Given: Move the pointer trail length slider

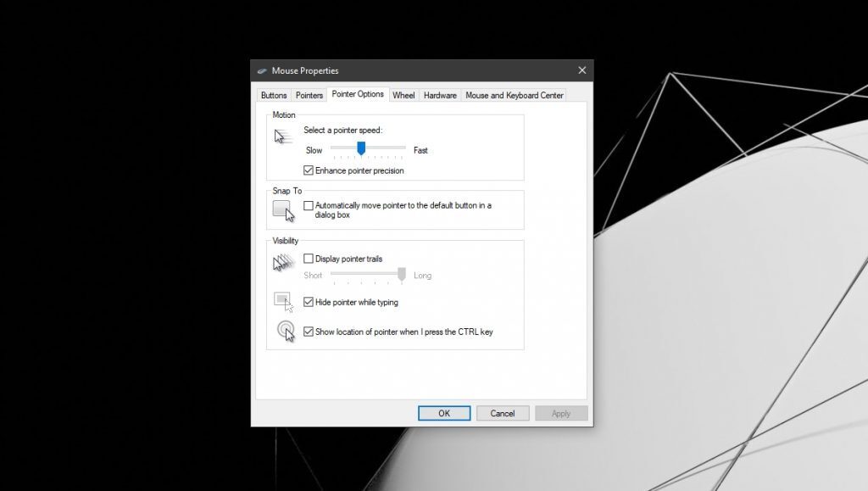Looking at the screenshot, I should point(400,275).
